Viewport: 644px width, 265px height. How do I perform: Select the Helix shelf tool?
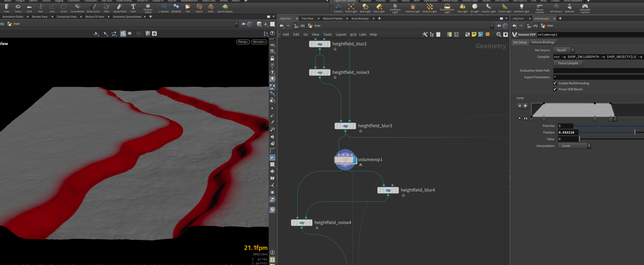coord(211,8)
